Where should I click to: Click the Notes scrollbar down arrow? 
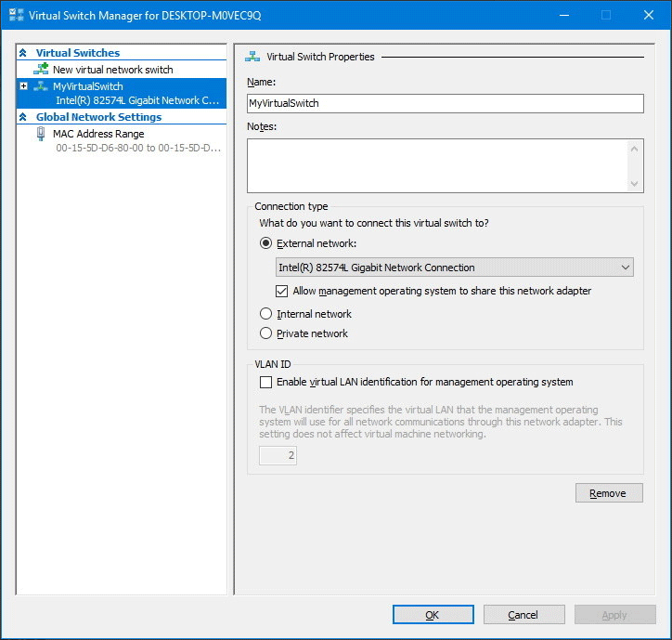pos(635,184)
